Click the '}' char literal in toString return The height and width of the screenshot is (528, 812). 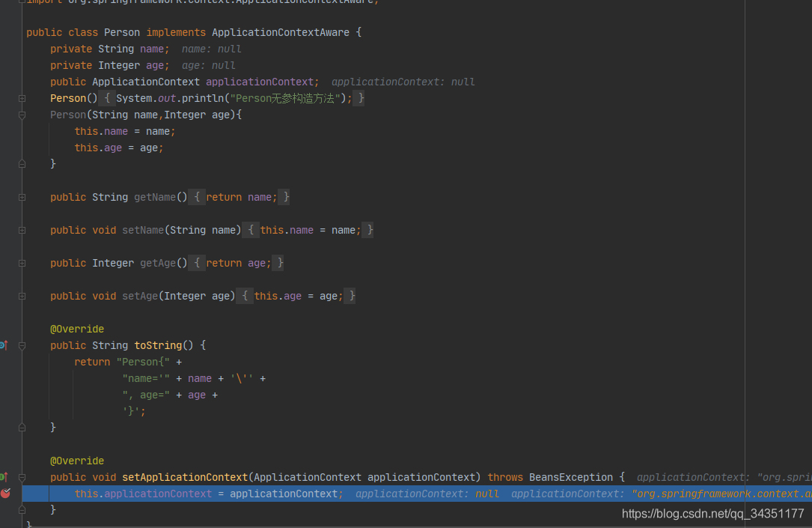(131, 411)
